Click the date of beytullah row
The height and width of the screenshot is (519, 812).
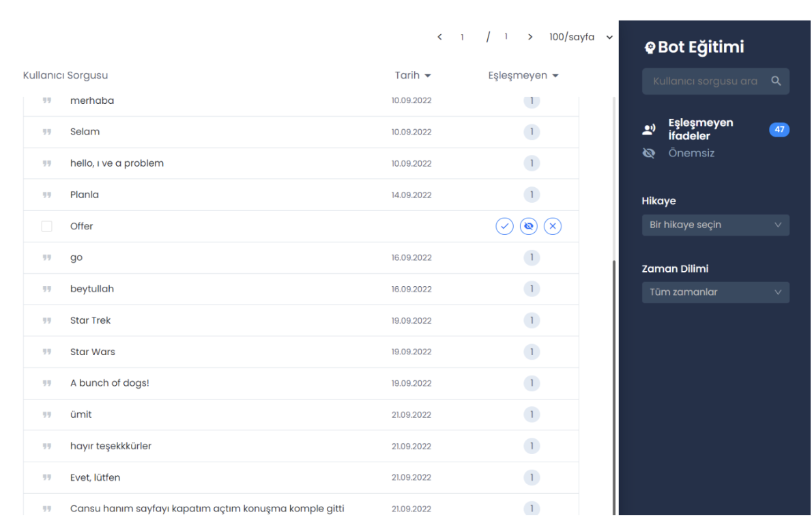point(411,290)
